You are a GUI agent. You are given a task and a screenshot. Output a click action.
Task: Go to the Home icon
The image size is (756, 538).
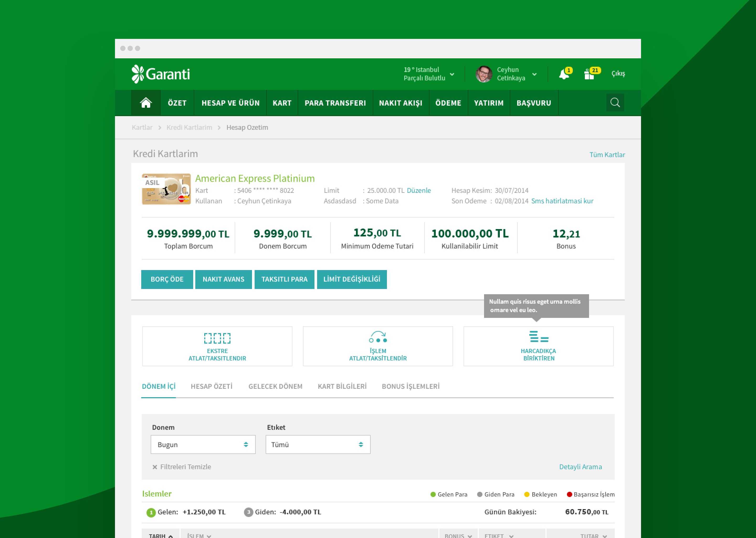tap(146, 103)
